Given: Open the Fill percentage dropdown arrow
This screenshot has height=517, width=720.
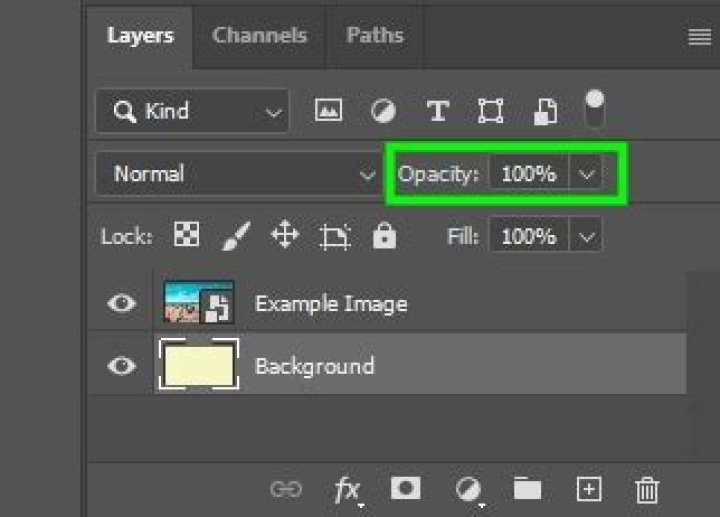Looking at the screenshot, I should tap(587, 237).
